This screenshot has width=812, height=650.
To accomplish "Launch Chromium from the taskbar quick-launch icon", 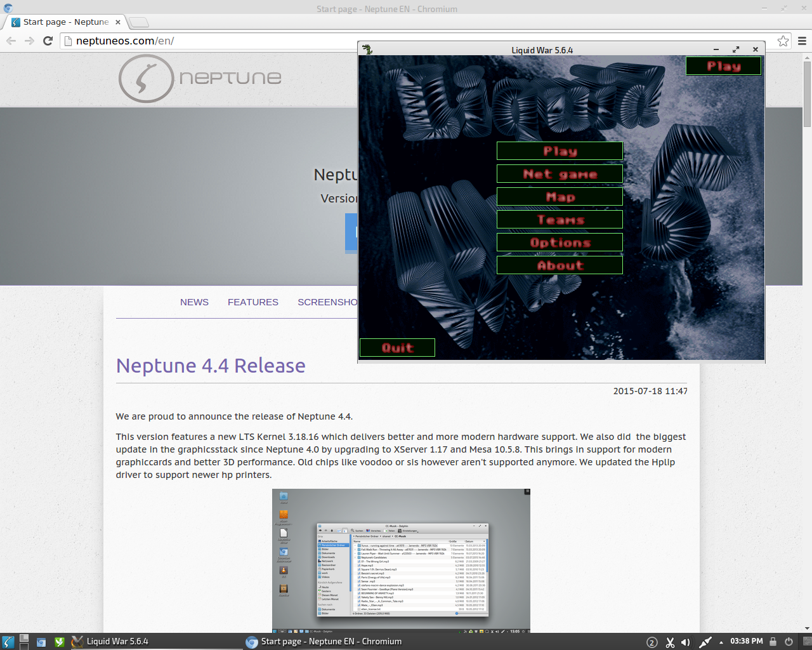I will (x=41, y=642).
